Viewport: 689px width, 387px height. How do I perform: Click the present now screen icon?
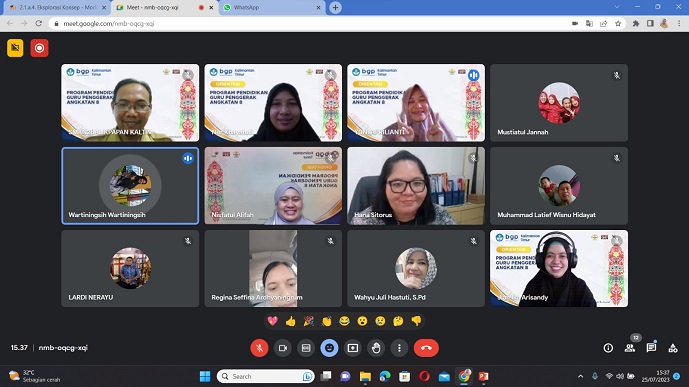click(x=352, y=348)
